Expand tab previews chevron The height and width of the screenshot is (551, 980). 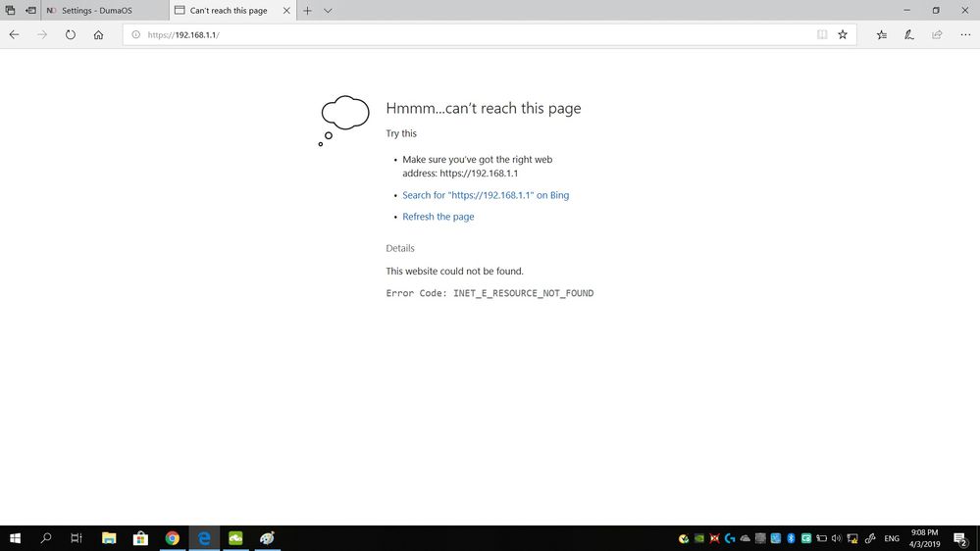pyautogui.click(x=328, y=11)
